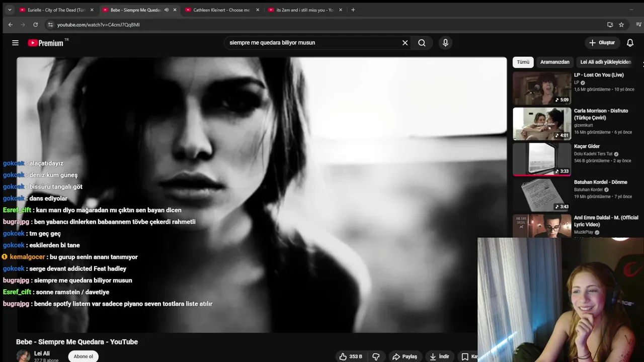Mute the Bebe tab via speaker icon
Viewport: 644px width, 362px height.
pos(166,10)
